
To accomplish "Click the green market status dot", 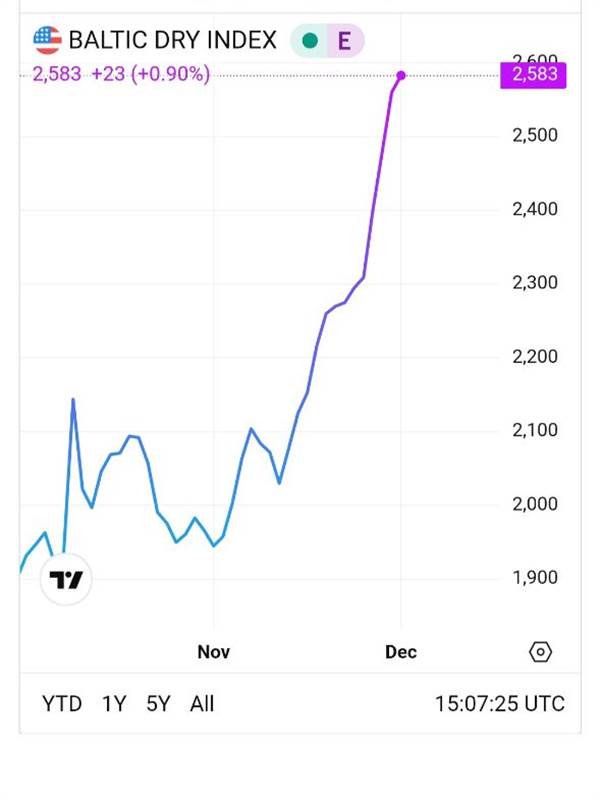I will pos(310,41).
